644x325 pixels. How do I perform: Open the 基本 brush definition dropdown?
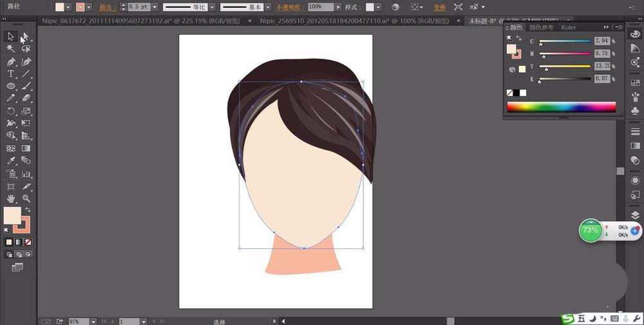coord(268,7)
